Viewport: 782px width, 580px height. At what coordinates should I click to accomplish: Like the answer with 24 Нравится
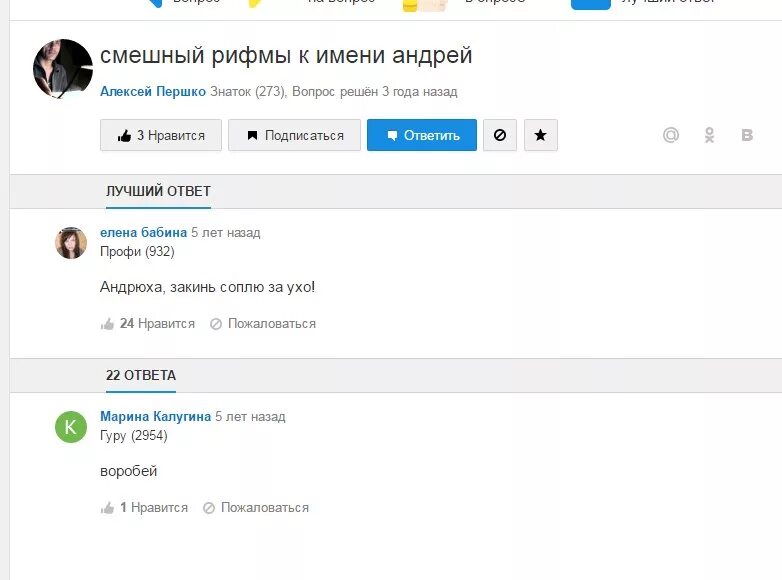148,324
